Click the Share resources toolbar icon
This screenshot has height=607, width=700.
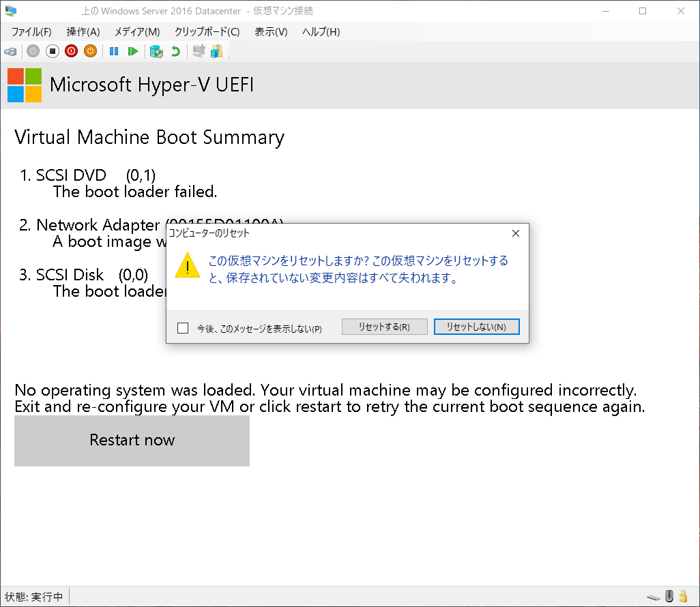point(216,51)
